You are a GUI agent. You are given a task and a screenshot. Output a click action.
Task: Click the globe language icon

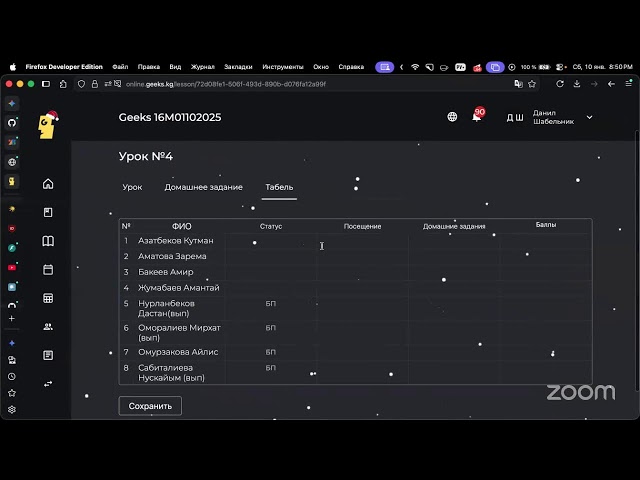[x=452, y=117]
